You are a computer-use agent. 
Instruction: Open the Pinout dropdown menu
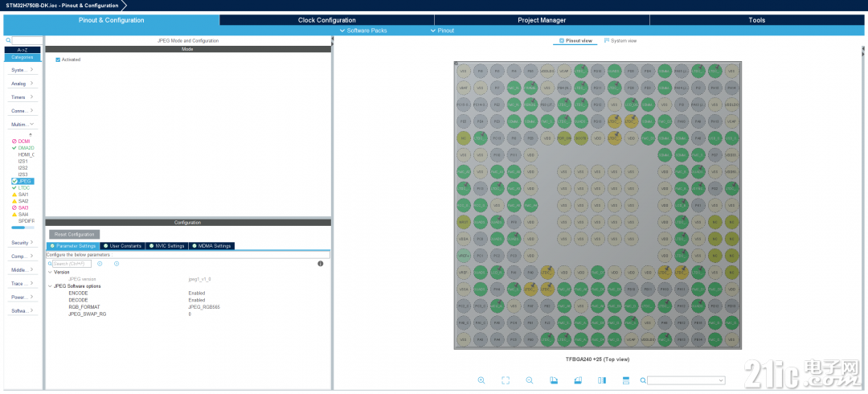pyautogui.click(x=442, y=31)
